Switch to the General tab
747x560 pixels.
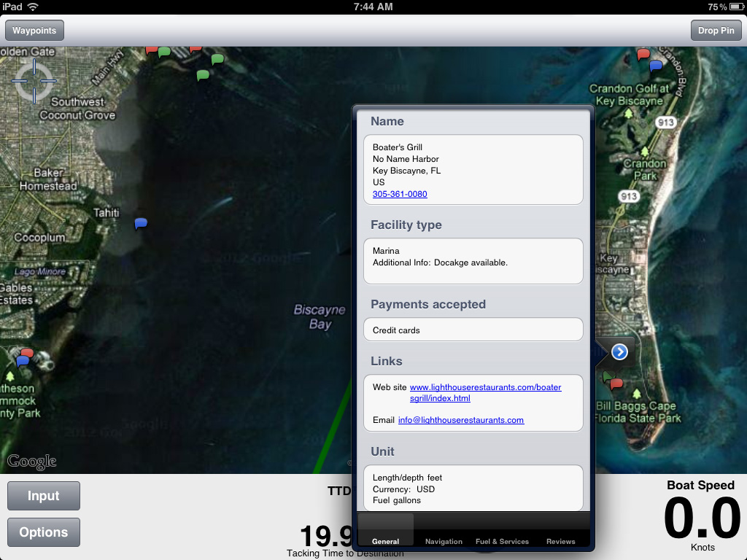pos(385,530)
